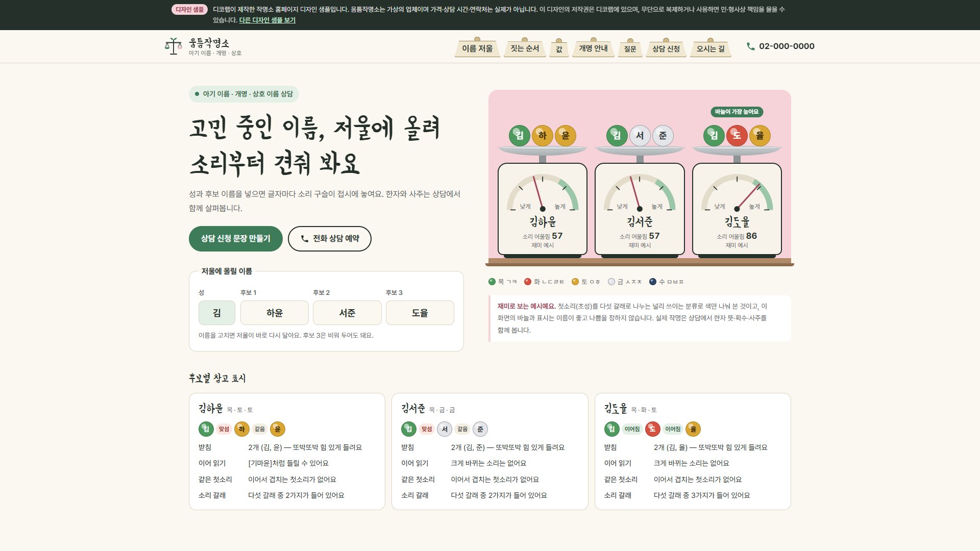Click the text [기마윤]처럼 들릴 수 있어요

(x=288, y=463)
